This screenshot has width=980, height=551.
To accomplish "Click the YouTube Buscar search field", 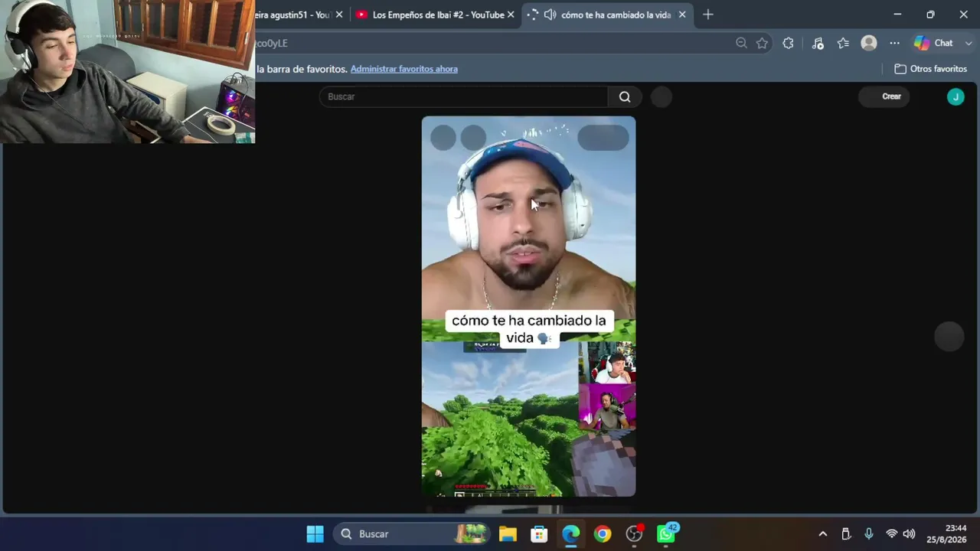I will click(464, 96).
